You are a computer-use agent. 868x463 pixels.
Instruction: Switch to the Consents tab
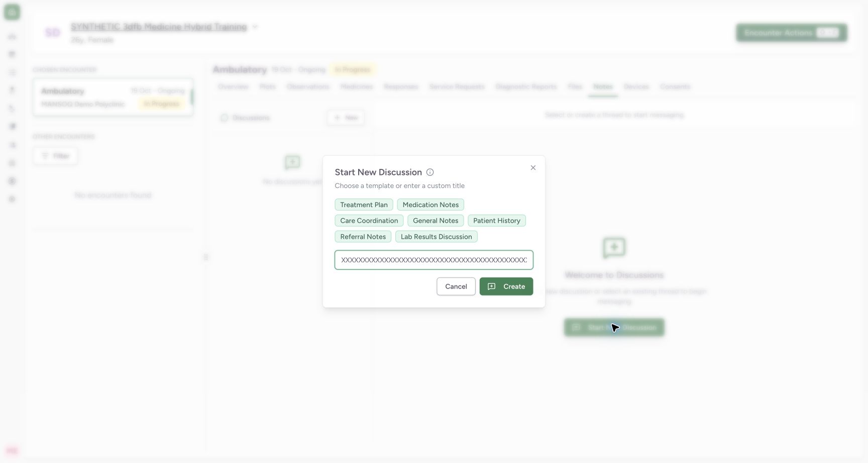675,87
